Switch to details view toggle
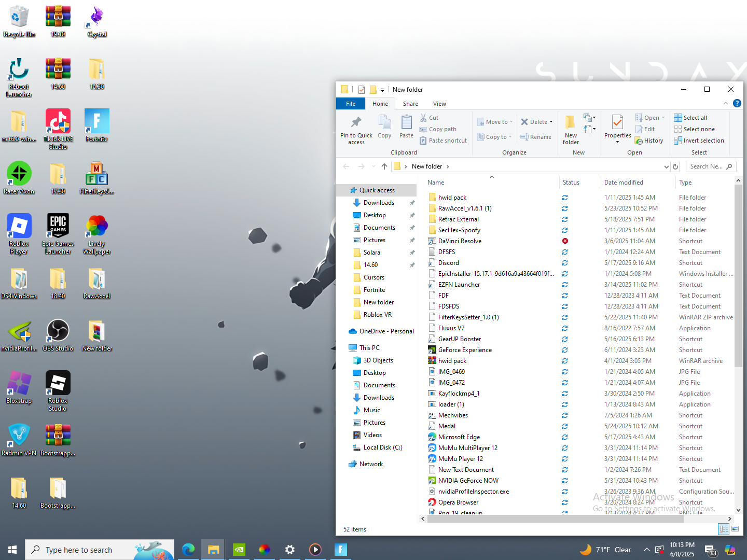 click(724, 529)
